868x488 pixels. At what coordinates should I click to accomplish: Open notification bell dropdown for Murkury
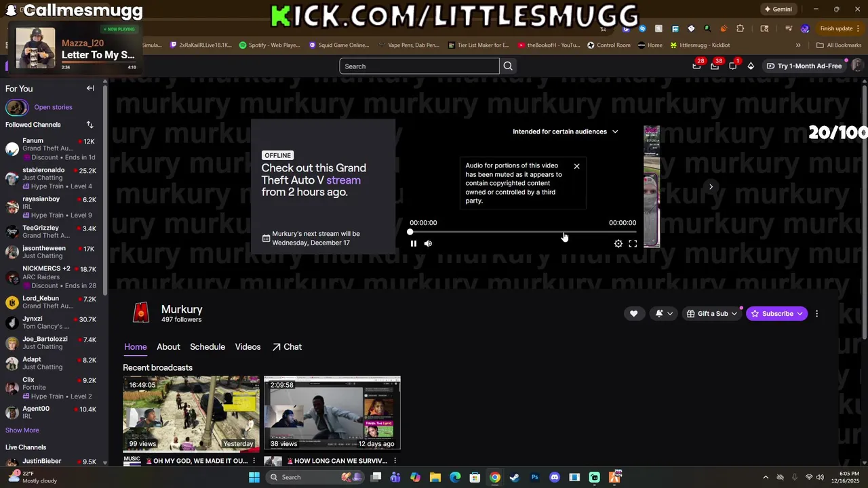pos(664,314)
